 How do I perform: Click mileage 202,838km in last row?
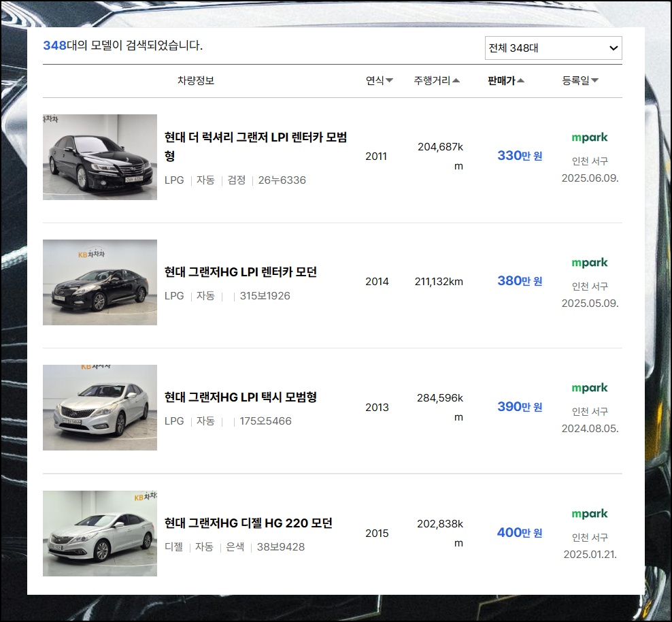tap(440, 534)
